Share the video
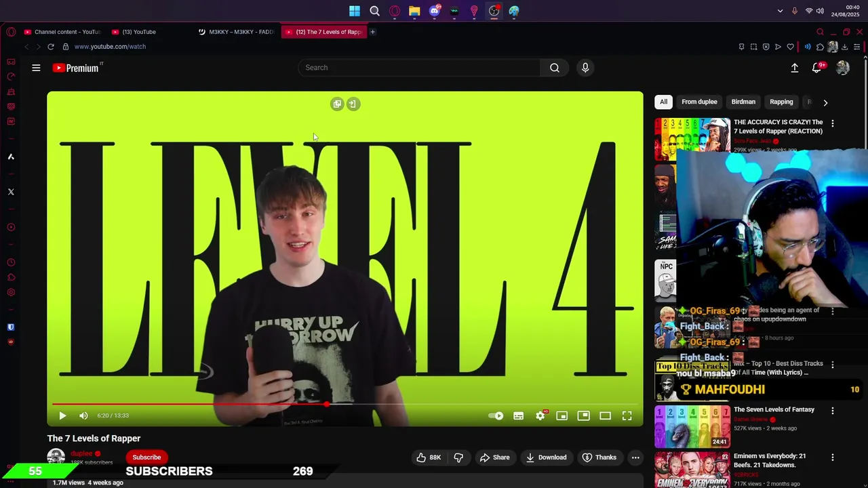 pyautogui.click(x=494, y=457)
